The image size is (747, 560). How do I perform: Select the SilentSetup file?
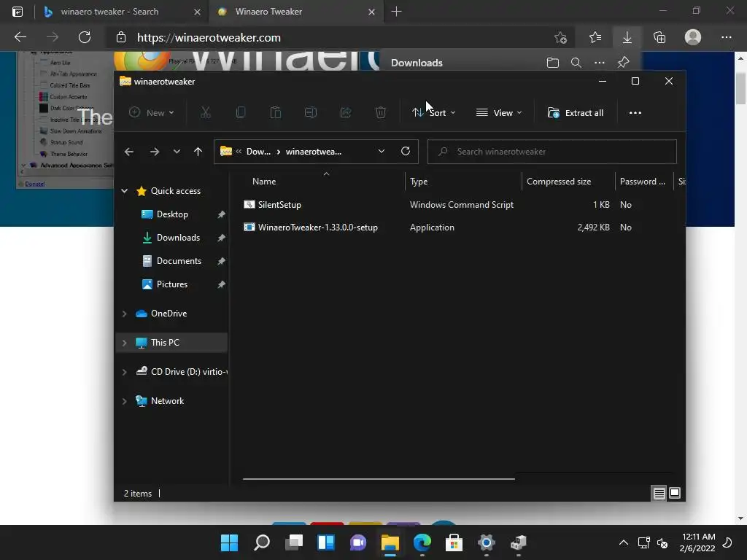[279, 205]
